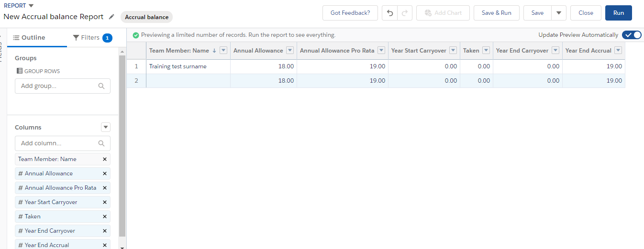Click the pencil icon to rename report
Viewport: 644px width, 249px height.
tap(111, 17)
